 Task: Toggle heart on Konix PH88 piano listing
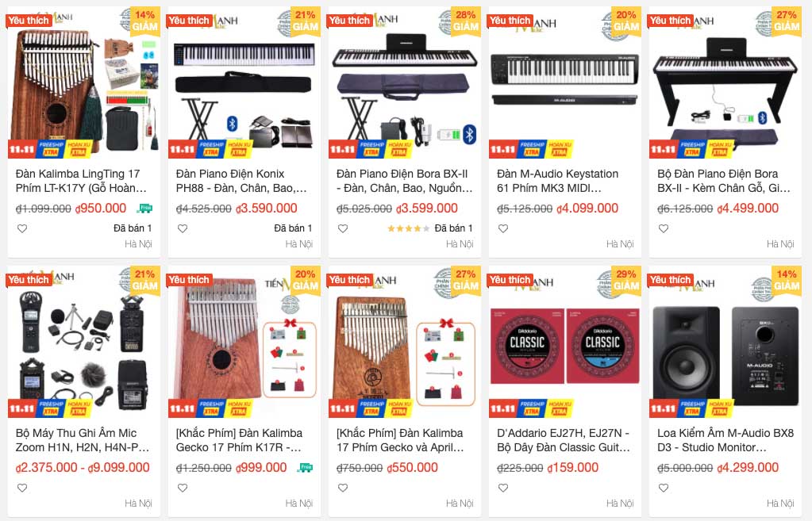tap(183, 228)
